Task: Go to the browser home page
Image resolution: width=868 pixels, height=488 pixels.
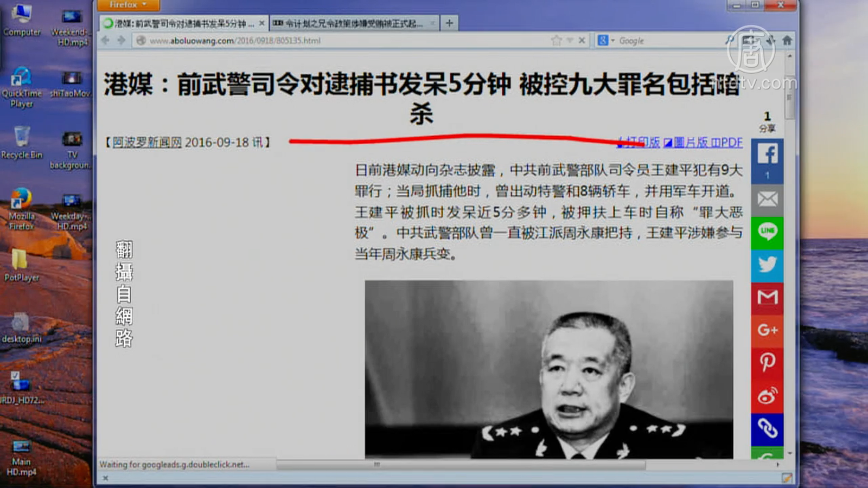Action: pyautogui.click(x=787, y=40)
